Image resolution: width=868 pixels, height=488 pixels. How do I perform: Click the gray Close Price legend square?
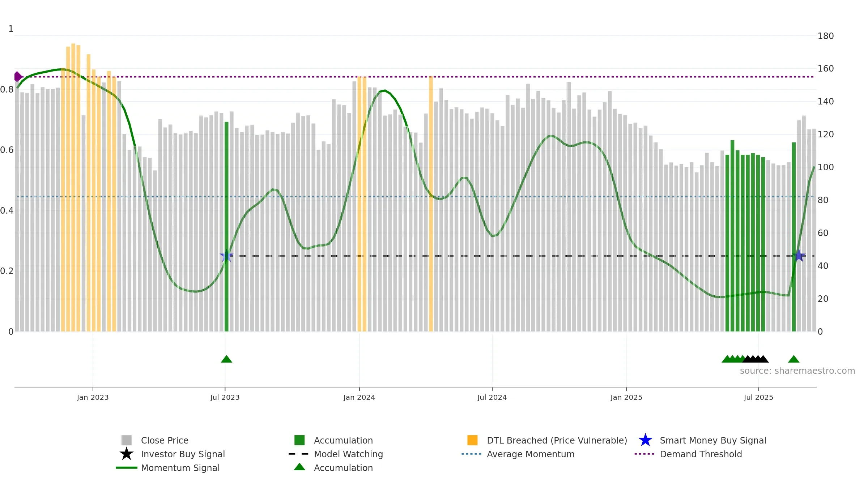(127, 440)
